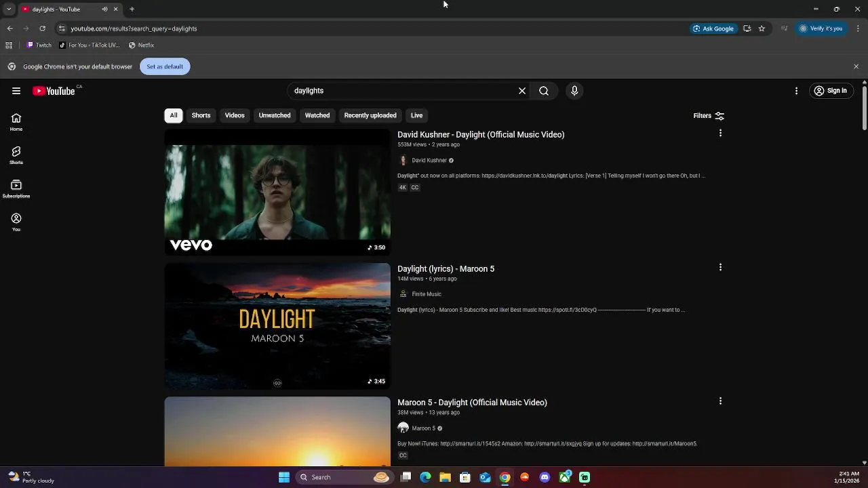Start voice search with microphone
868x488 pixels.
pyautogui.click(x=574, y=91)
